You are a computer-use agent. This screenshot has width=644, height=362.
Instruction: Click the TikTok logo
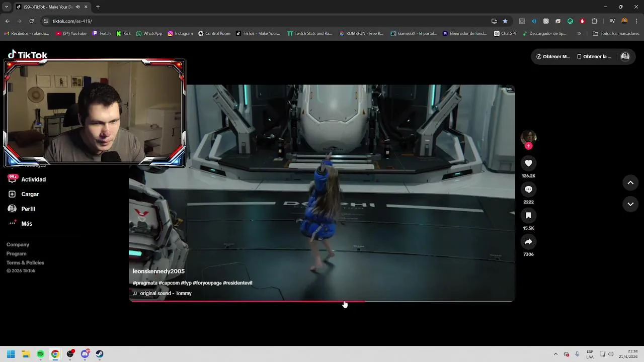coord(28,55)
